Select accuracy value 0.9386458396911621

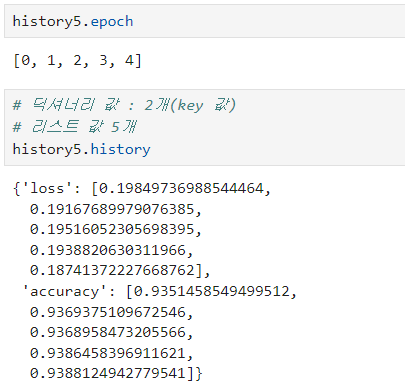tap(108, 353)
